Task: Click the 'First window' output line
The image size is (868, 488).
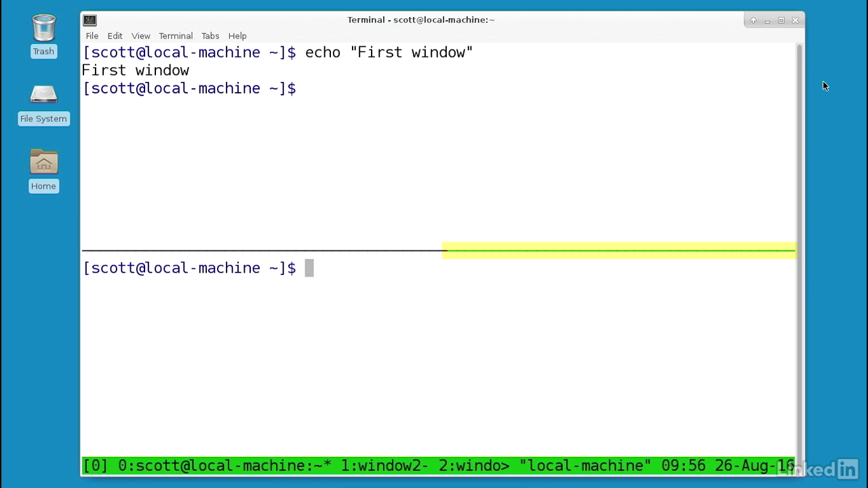Action: point(136,70)
